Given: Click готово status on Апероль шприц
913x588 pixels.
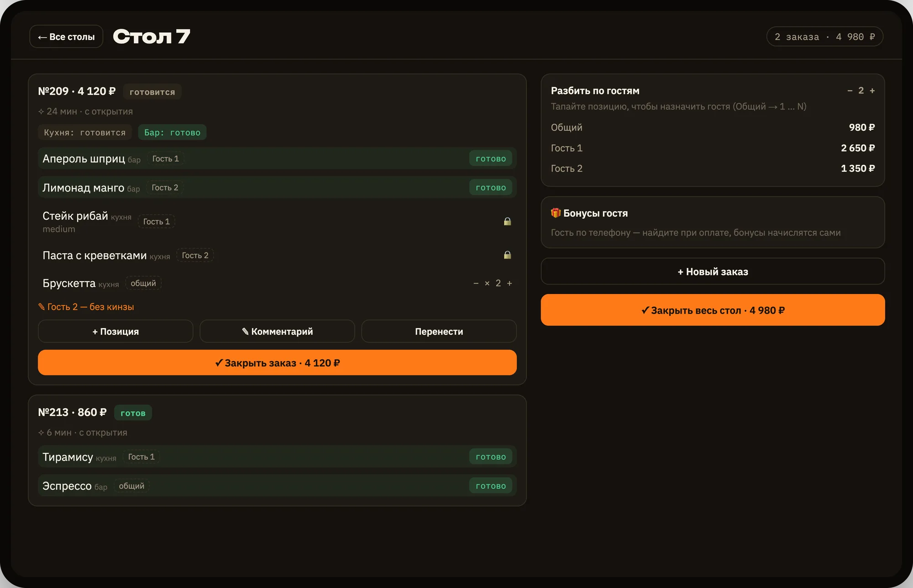Looking at the screenshot, I should (x=491, y=159).
